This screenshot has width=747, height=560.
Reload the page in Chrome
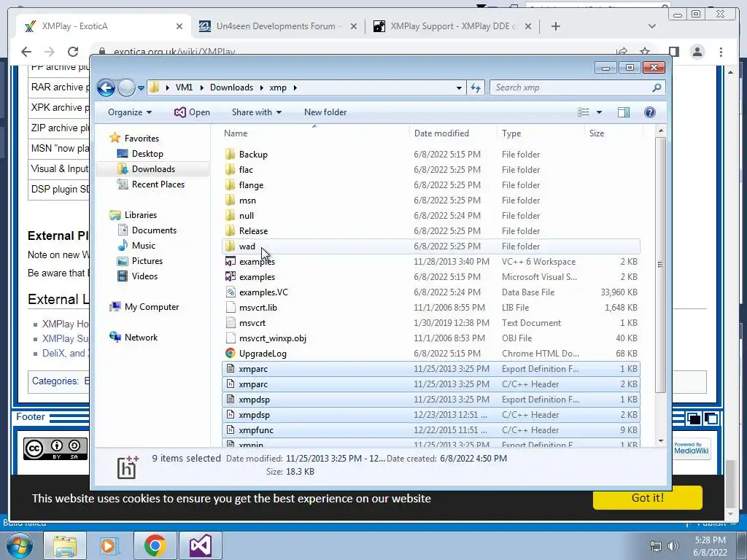(x=72, y=52)
